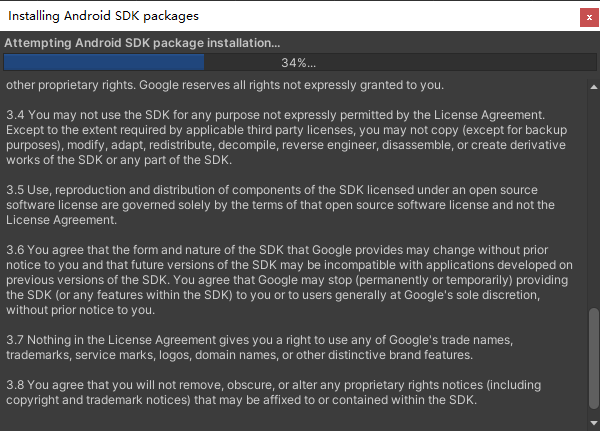This screenshot has width=600, height=431.
Task: Close the Installing Android SDK packages dialog
Action: (589, 17)
